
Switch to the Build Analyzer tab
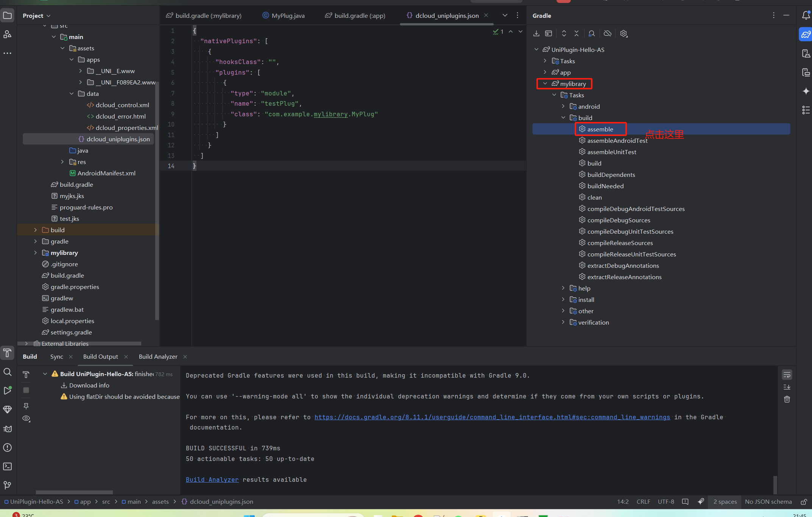[x=158, y=357]
